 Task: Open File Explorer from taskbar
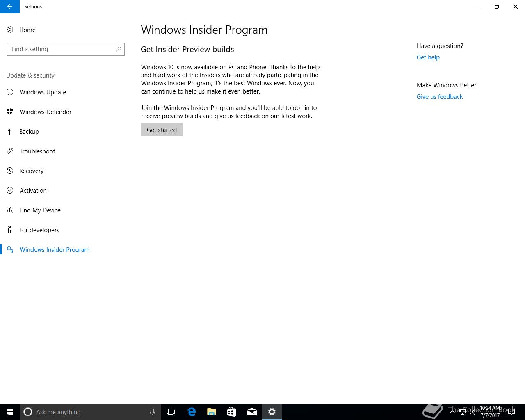(x=212, y=412)
